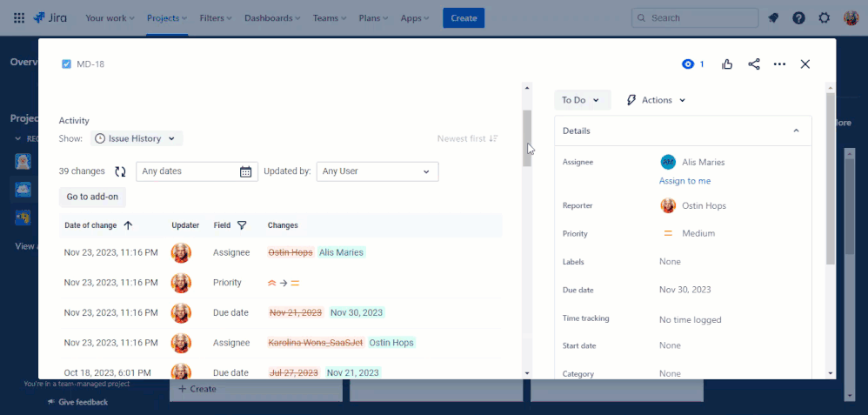The image size is (868, 415).
Task: Click the refresh changes icon
Action: click(x=120, y=171)
